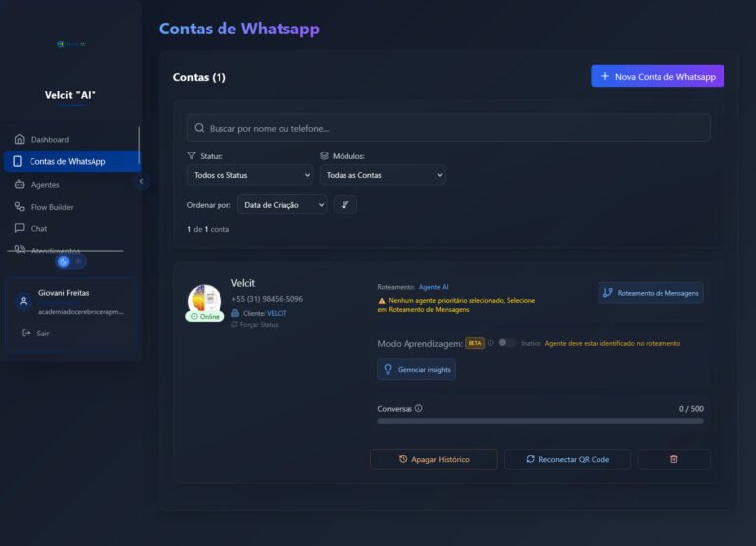Toggle the dark mode theme switch
Viewport: 756px width, 546px height.
point(71,262)
